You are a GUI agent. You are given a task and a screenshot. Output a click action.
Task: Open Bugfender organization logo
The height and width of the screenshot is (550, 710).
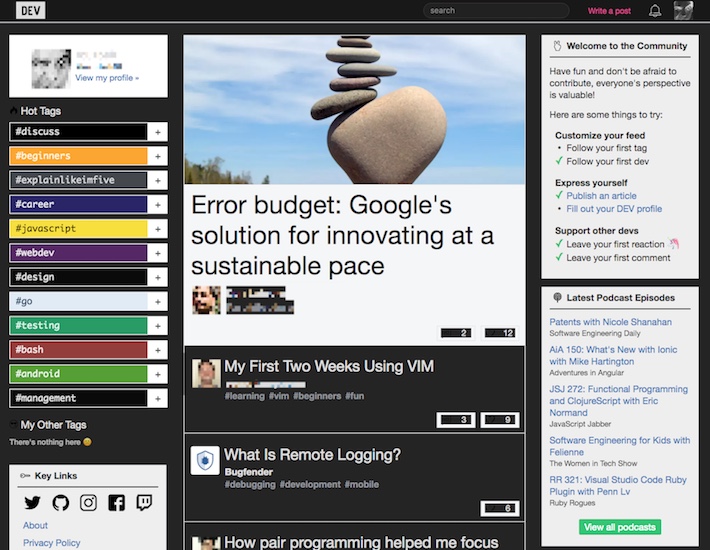205,460
